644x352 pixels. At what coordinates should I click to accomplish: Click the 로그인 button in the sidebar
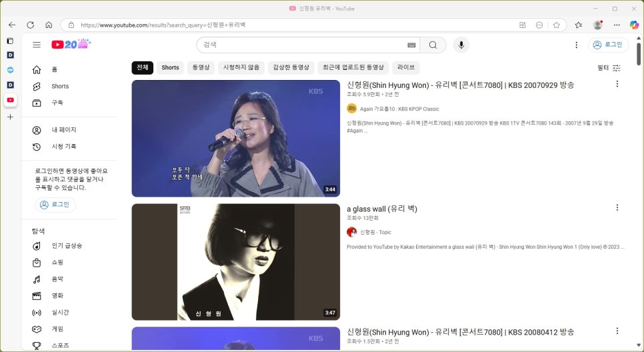55,205
